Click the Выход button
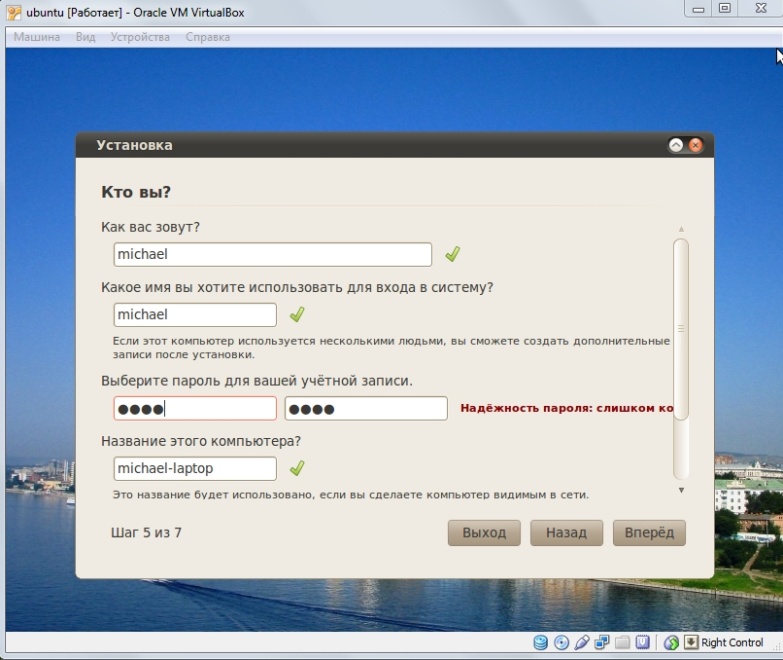The width and height of the screenshot is (783, 660). pyautogui.click(x=484, y=533)
